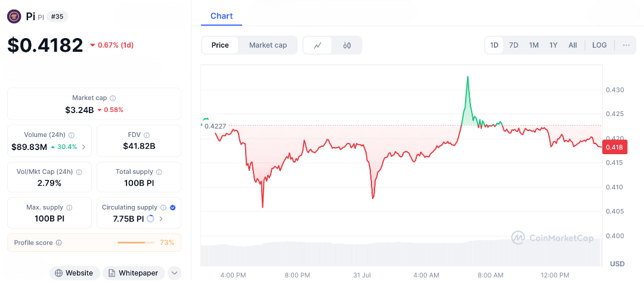Select the 7D time range
The height and width of the screenshot is (281, 644).
[x=513, y=45]
